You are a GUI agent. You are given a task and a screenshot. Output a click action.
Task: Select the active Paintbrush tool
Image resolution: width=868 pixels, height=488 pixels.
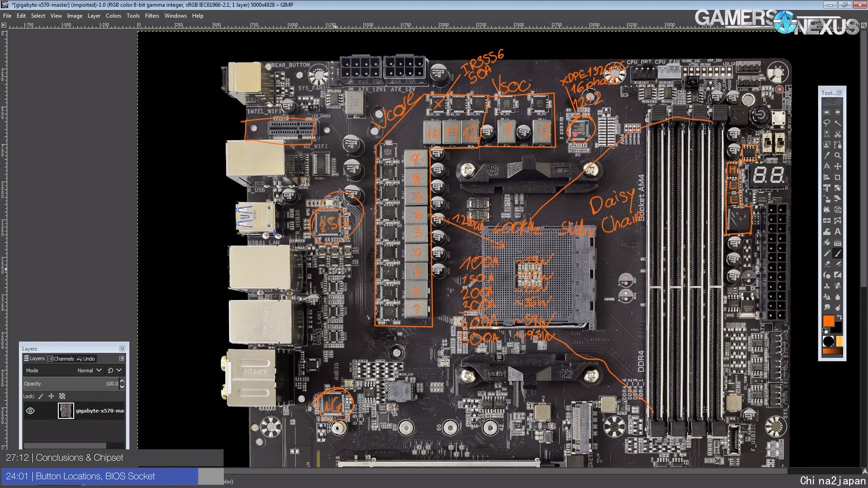click(x=838, y=253)
